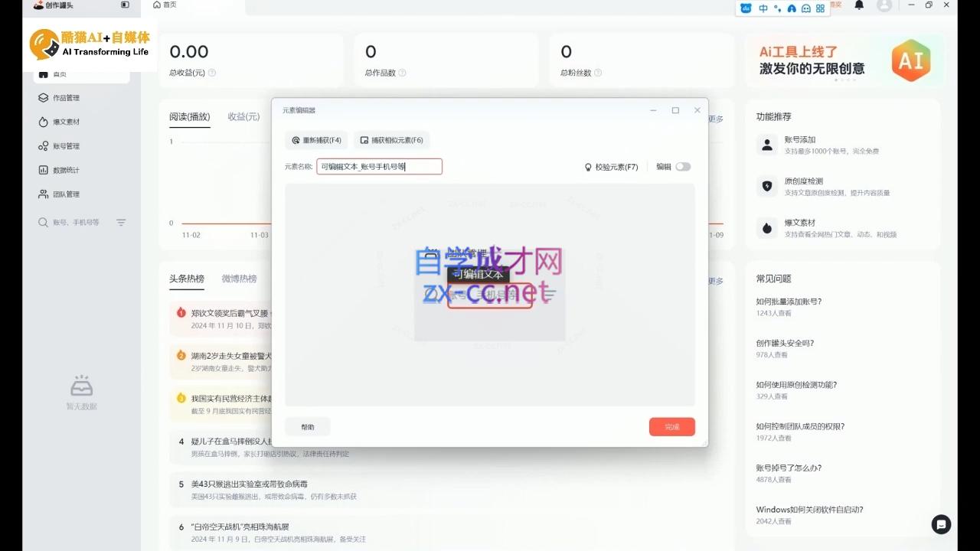Image resolution: width=980 pixels, height=551 pixels.
Task: Click the 账号、手机号等 search field
Action: pyautogui.click(x=76, y=223)
